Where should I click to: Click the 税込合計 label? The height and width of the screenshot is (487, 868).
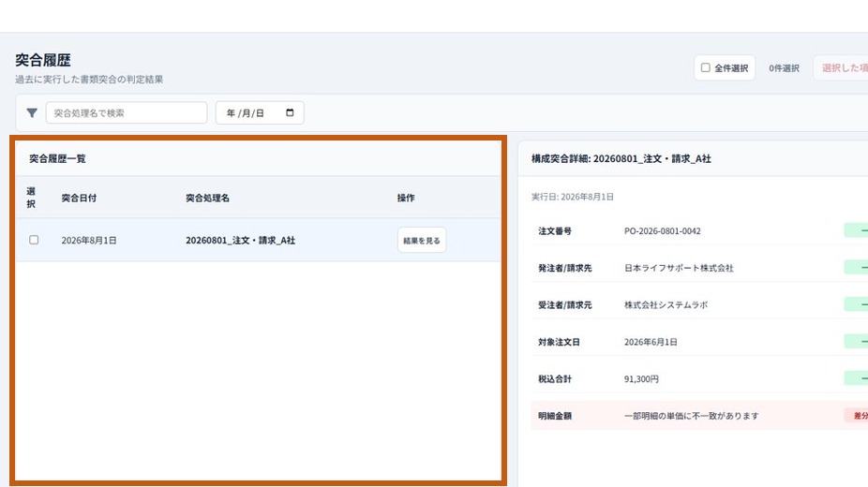click(x=555, y=379)
